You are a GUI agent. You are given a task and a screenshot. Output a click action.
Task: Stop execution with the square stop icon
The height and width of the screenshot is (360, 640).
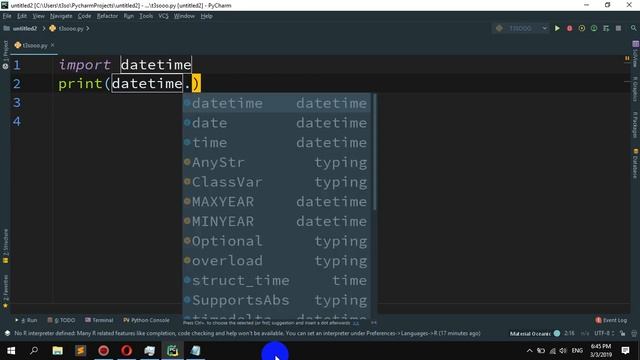pyautogui.click(x=618, y=28)
